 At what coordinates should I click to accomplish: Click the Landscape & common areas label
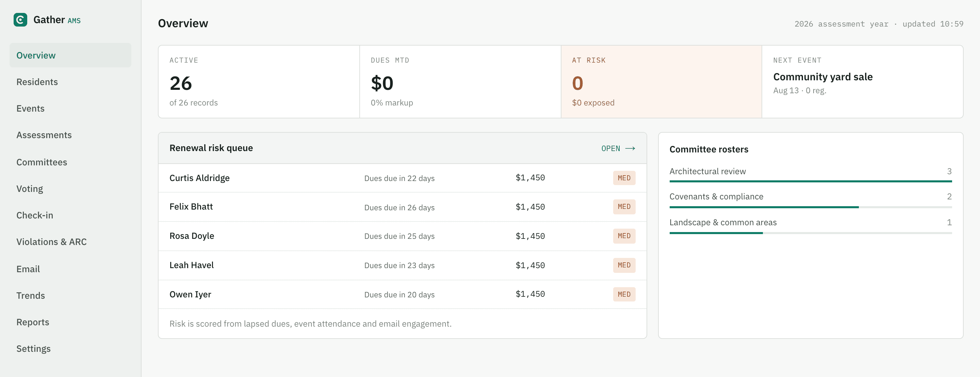(723, 222)
